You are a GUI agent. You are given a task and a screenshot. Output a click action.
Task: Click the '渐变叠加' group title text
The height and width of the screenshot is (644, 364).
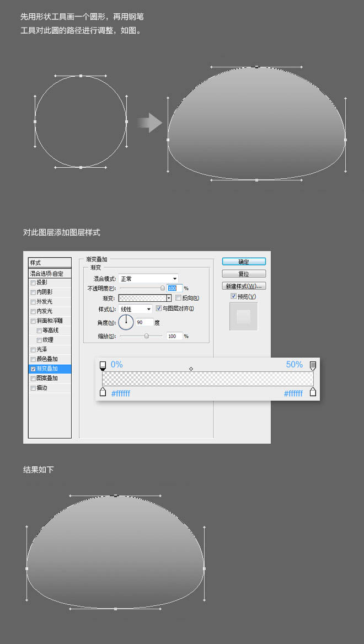97,259
